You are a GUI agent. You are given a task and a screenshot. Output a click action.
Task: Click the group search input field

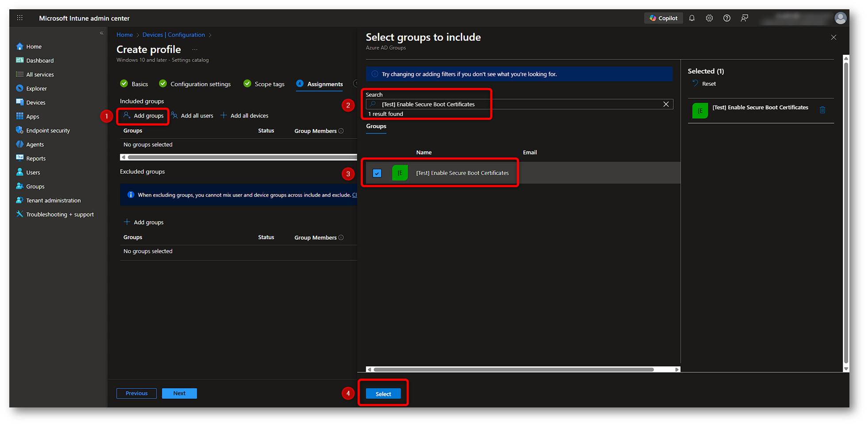pyautogui.click(x=517, y=104)
